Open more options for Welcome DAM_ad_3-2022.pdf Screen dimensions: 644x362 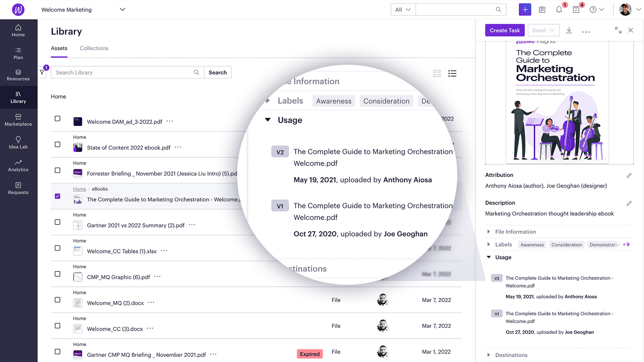pyautogui.click(x=170, y=121)
